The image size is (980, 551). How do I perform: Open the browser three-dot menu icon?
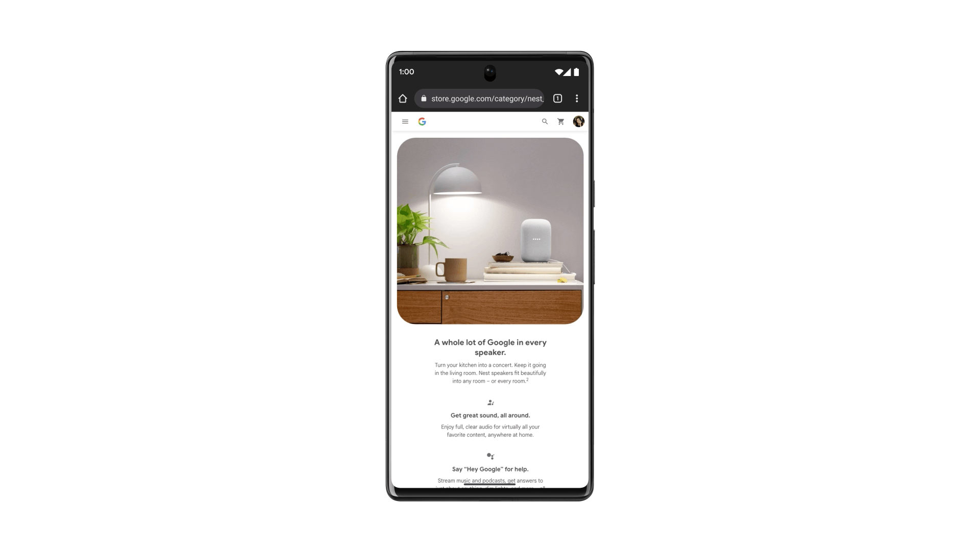(x=577, y=98)
